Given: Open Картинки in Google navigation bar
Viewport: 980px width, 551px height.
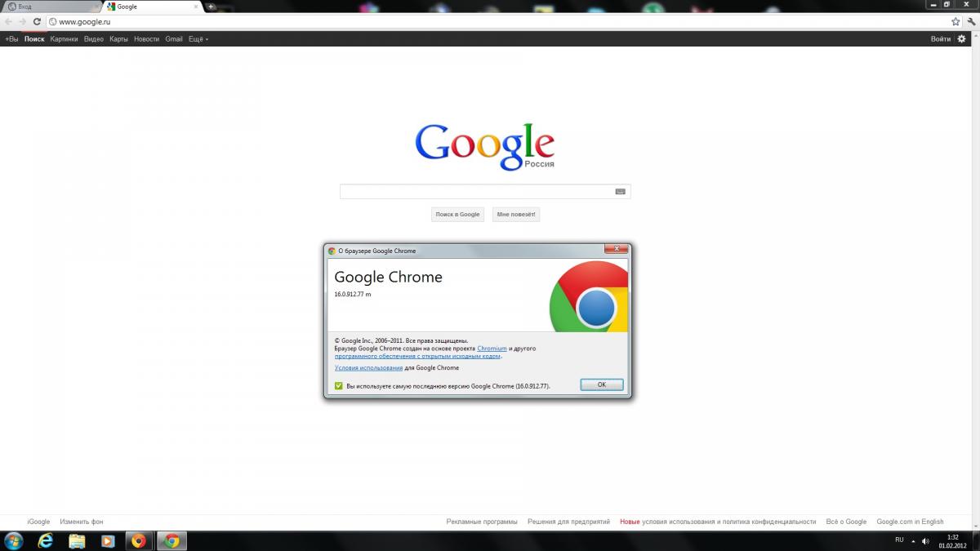Looking at the screenshot, I should [64, 39].
